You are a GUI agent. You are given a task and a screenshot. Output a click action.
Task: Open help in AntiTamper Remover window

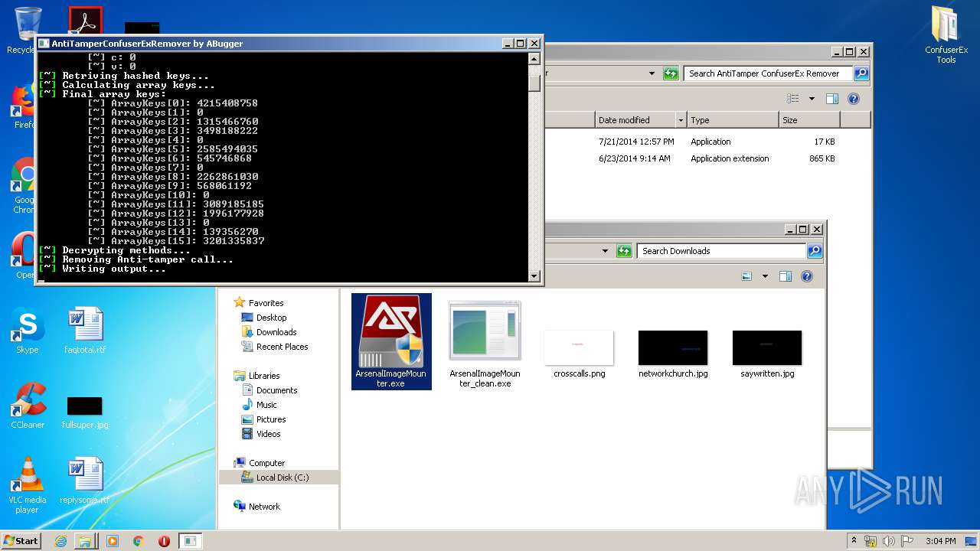(x=854, y=99)
